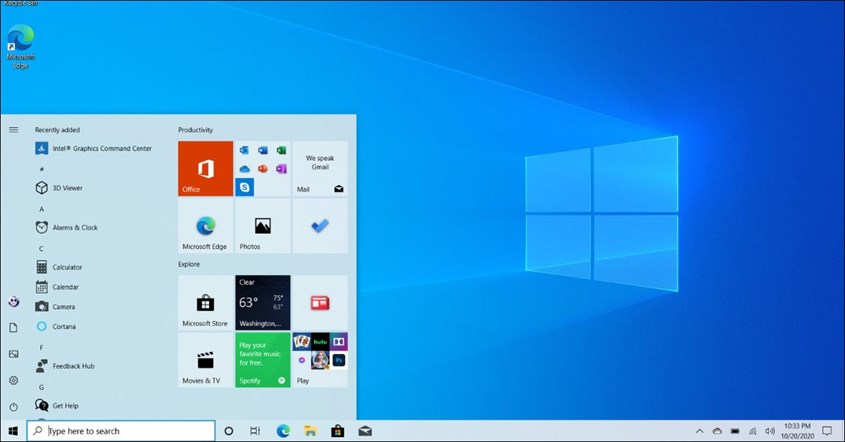
Task: Open the Movies & TV tile
Action: [205, 360]
